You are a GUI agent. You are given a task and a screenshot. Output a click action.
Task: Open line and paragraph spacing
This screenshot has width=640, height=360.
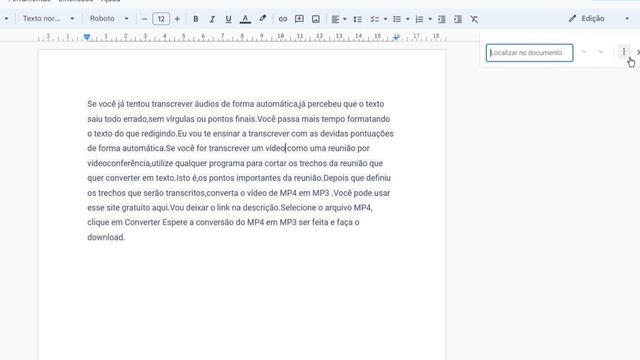point(358,19)
